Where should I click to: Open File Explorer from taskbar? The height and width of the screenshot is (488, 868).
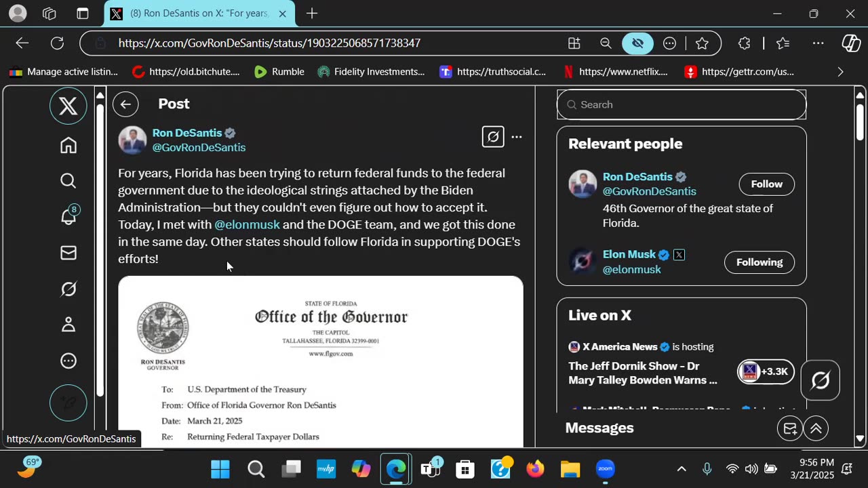point(570,469)
